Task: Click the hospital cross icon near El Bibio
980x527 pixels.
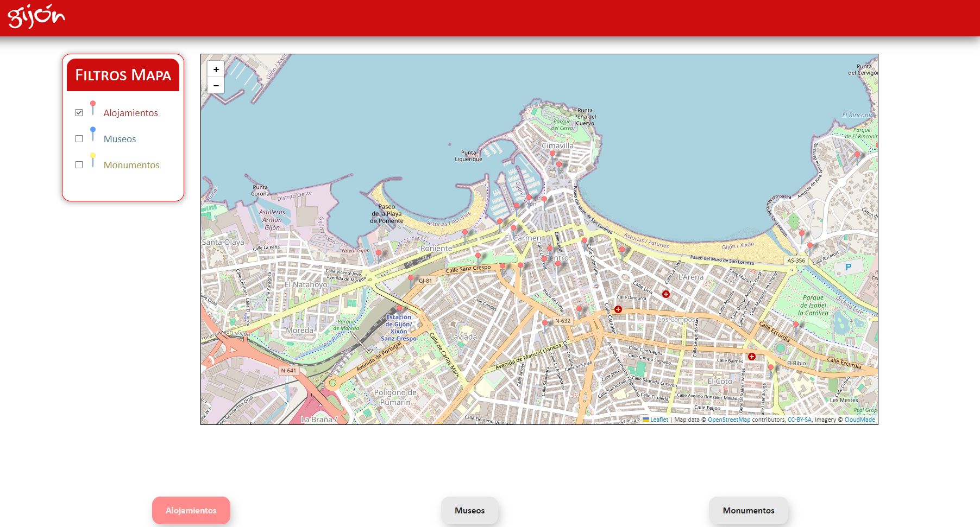Action: coord(751,357)
